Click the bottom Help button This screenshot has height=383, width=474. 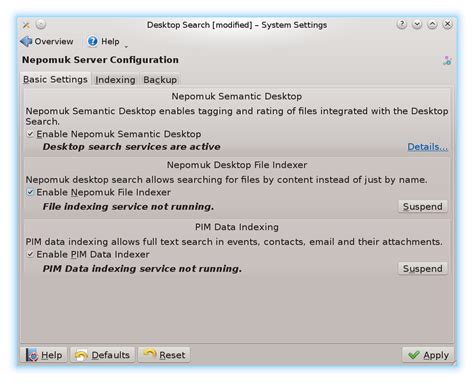(x=44, y=355)
